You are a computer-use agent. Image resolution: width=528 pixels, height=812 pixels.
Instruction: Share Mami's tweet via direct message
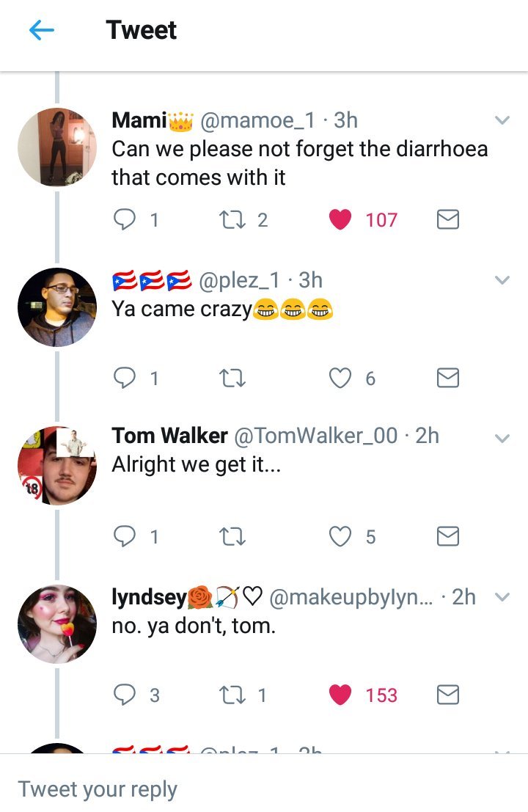pyautogui.click(x=447, y=219)
